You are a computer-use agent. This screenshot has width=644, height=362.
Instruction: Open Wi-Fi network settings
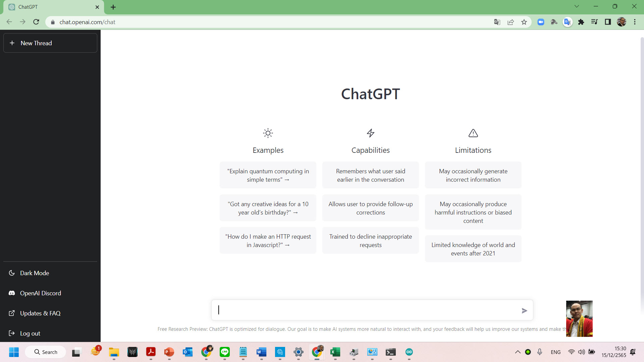point(571,352)
